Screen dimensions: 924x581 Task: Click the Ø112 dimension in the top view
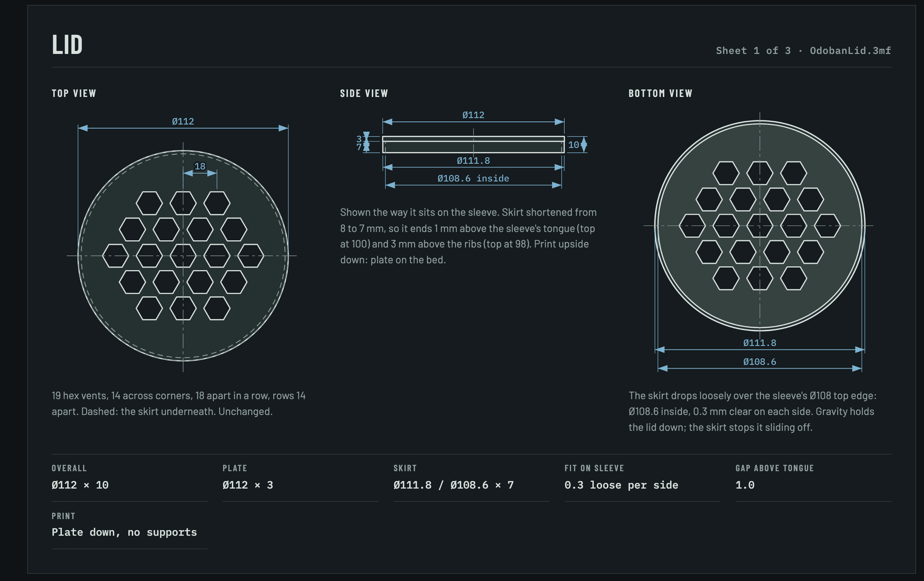pos(183,121)
